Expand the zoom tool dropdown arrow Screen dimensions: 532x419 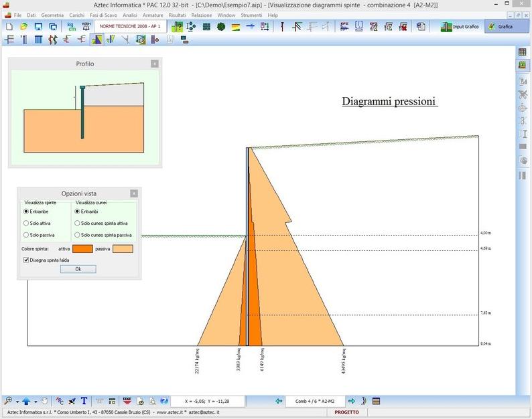(17, 401)
